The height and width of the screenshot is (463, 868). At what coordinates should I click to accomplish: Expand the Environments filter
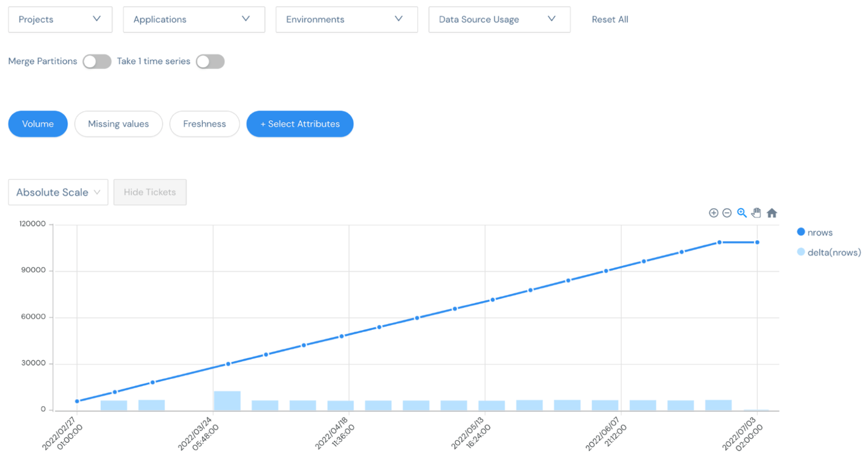pyautogui.click(x=346, y=20)
